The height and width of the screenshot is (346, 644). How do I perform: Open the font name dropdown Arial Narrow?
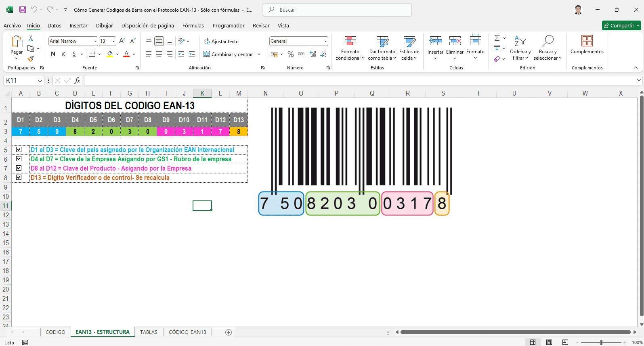95,41
